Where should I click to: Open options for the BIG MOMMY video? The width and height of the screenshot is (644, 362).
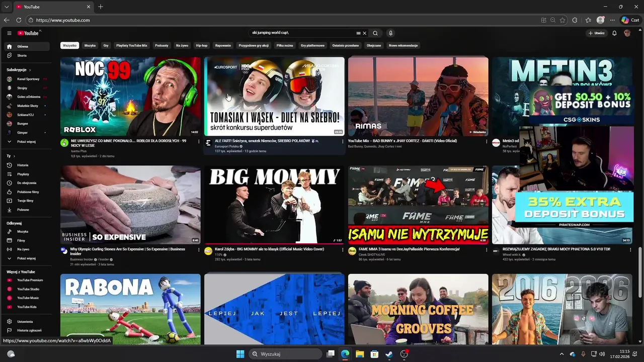point(343,250)
